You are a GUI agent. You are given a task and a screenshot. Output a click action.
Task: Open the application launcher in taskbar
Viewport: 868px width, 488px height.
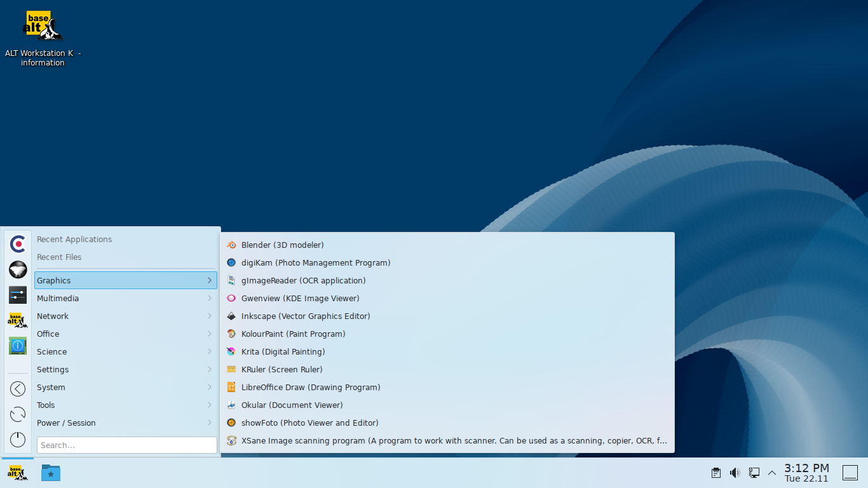pos(18,472)
